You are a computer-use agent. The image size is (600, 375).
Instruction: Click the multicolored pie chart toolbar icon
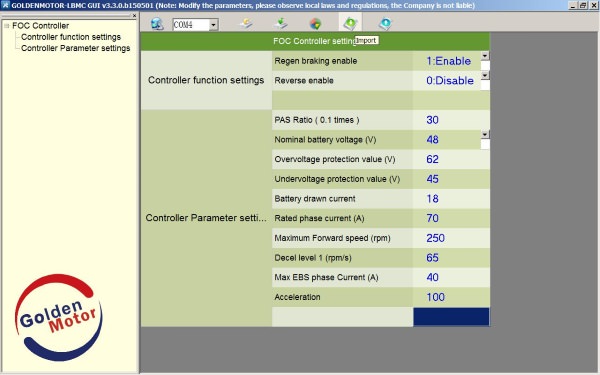(315, 24)
